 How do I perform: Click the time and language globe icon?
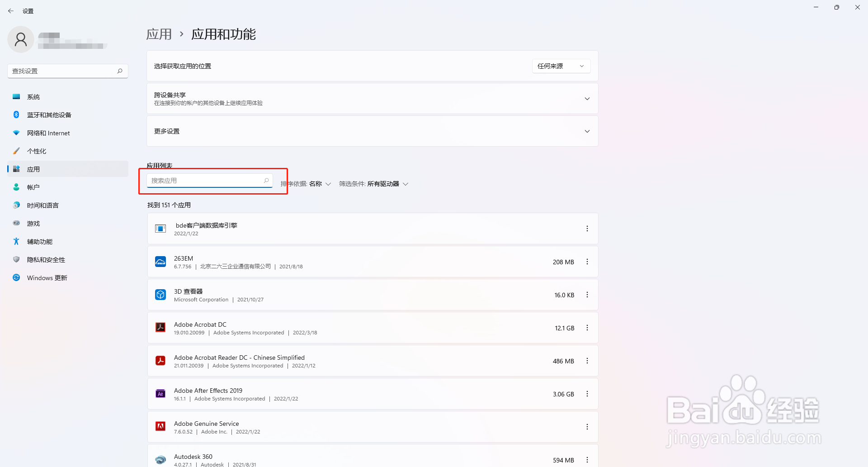16,205
